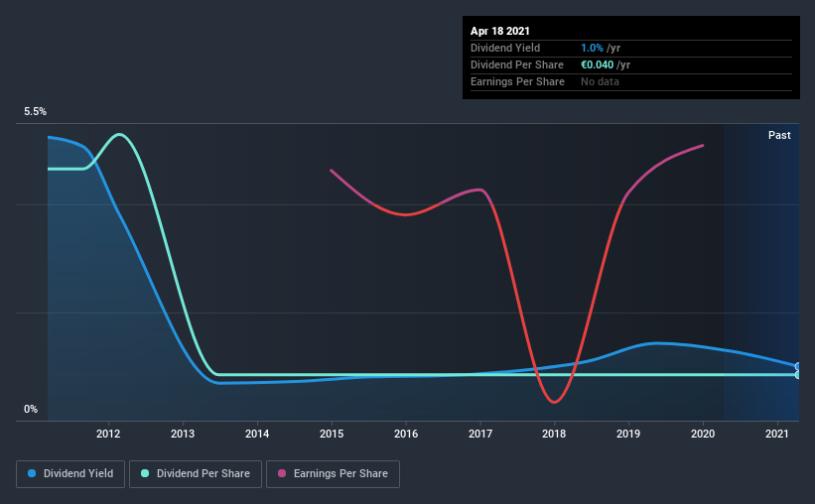This screenshot has width=815, height=504.
Task: Click the blue Dividend Yield endpoint marker
Action: tap(798, 366)
